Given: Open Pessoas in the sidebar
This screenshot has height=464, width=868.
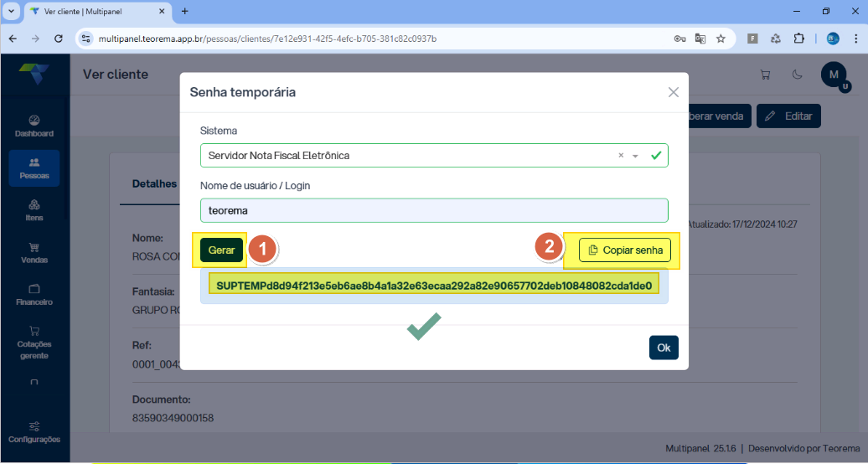Looking at the screenshot, I should point(34,168).
